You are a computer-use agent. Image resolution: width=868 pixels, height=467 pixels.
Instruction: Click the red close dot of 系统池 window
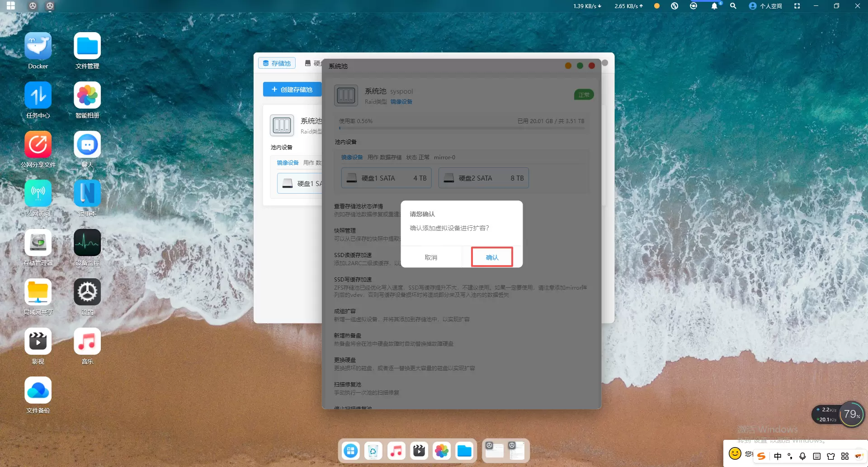click(x=591, y=66)
